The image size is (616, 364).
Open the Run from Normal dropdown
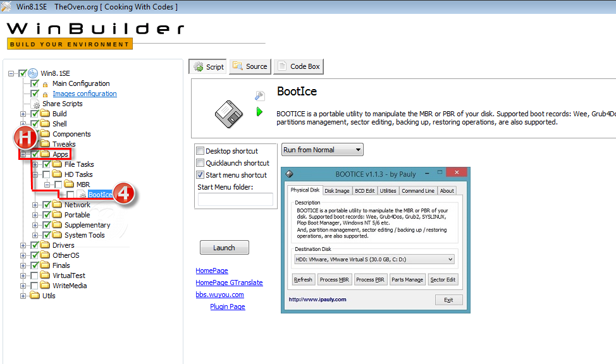pos(322,150)
